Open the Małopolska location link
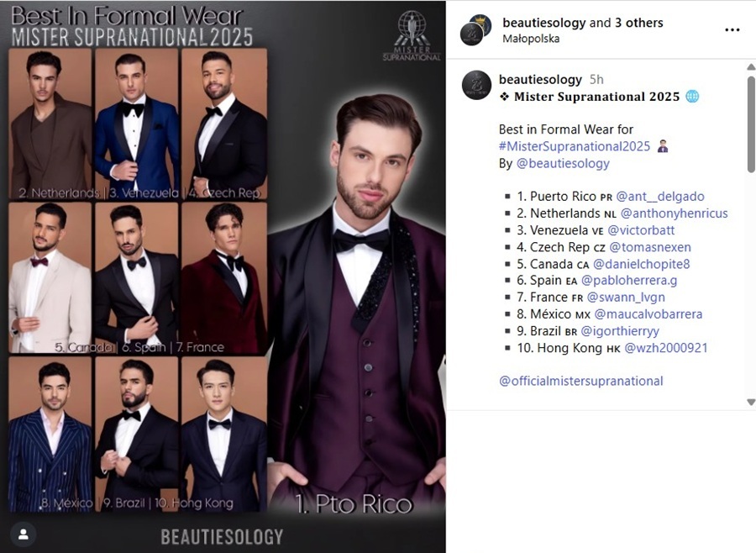Viewport: 756px width, 553px height. (531, 39)
